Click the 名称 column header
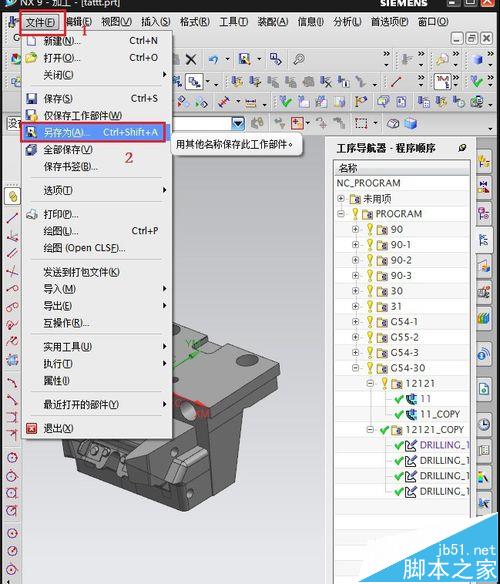The width and height of the screenshot is (500, 584). pos(402,168)
